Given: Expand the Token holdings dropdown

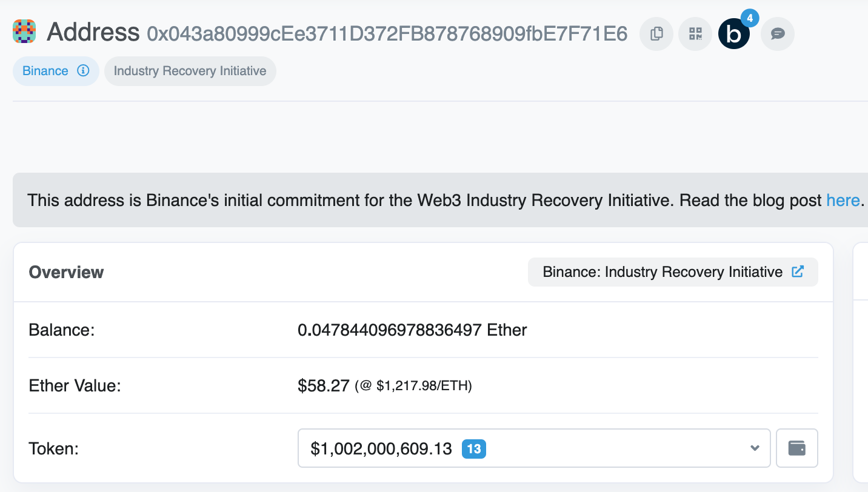Looking at the screenshot, I should [533, 448].
